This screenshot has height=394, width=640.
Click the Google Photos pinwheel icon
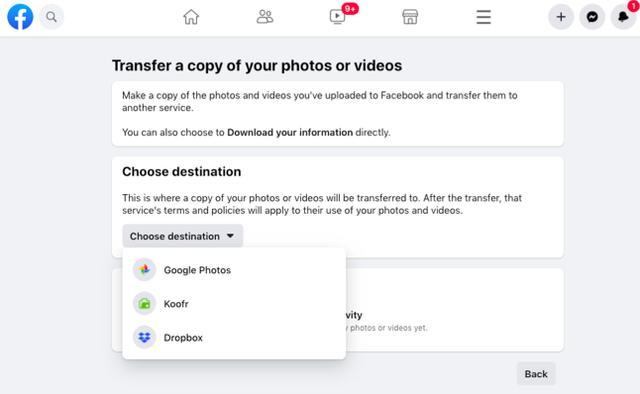coord(144,270)
